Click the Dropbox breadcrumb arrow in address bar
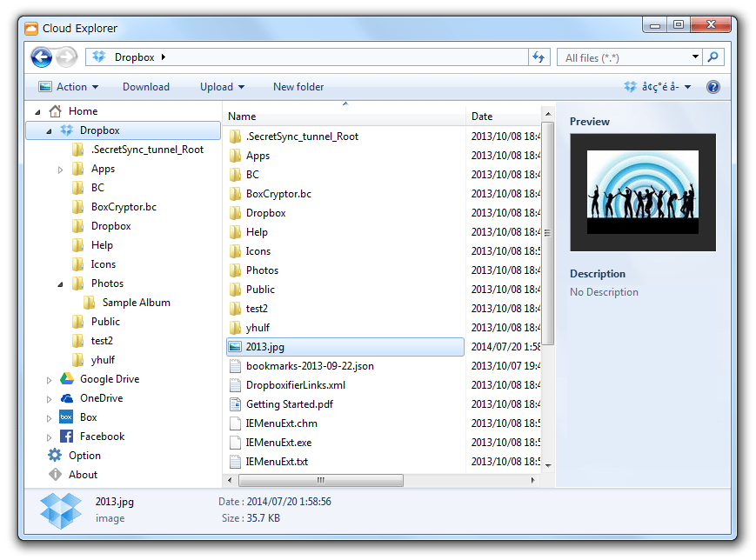 pyautogui.click(x=164, y=57)
